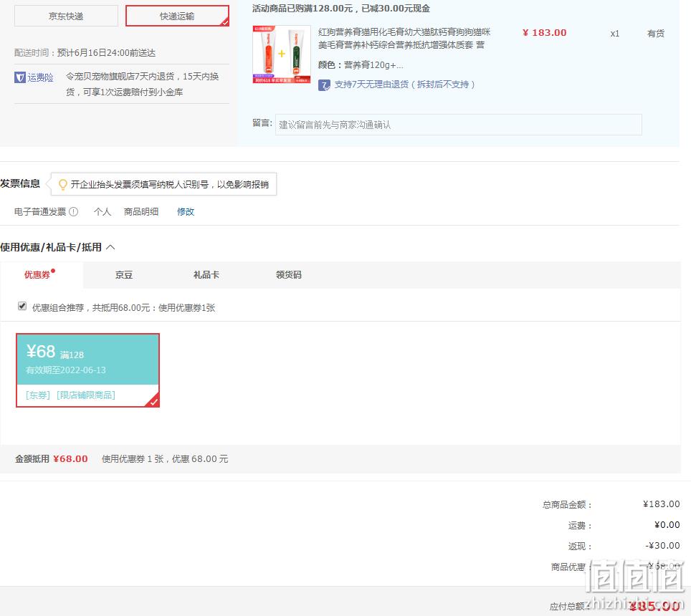
Task: Click the 配送时间 delivery estimate text
Action: pyautogui.click(x=85, y=53)
